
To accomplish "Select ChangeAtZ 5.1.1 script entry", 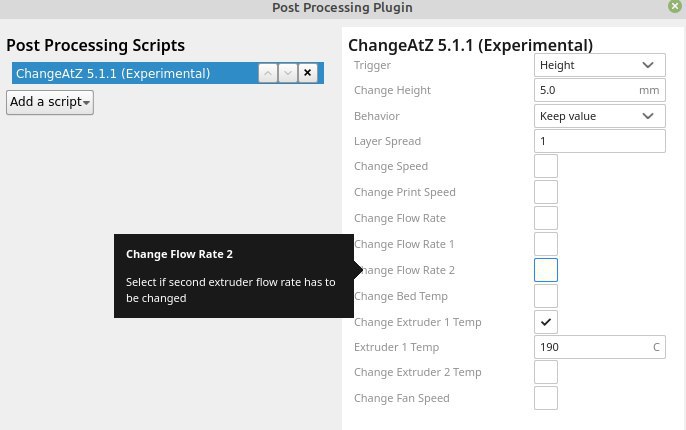I will point(130,73).
